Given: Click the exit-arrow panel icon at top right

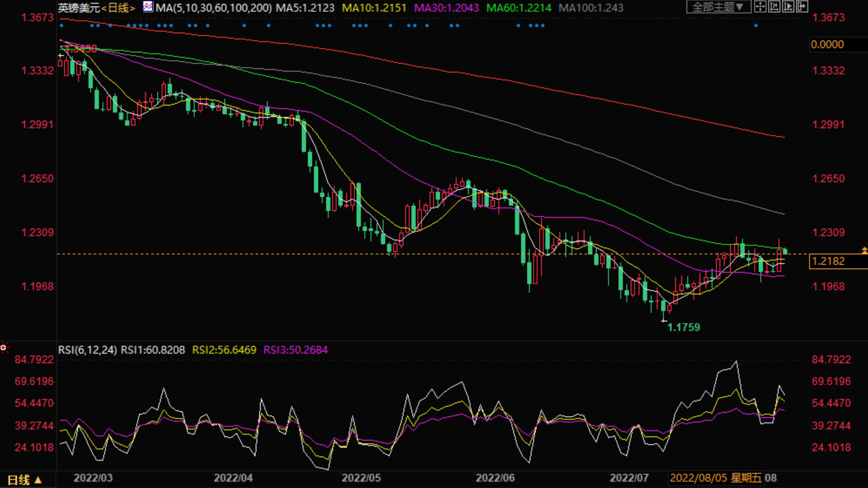Looking at the screenshot, I should click(802, 7).
